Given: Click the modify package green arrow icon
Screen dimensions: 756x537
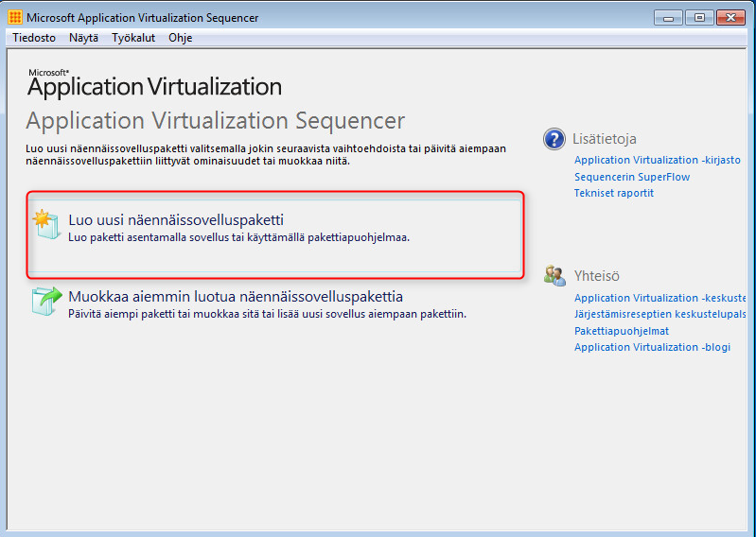Looking at the screenshot, I should [x=46, y=301].
